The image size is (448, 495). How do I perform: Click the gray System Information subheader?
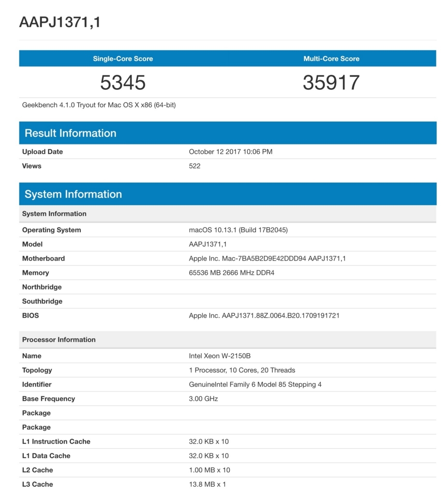click(228, 214)
